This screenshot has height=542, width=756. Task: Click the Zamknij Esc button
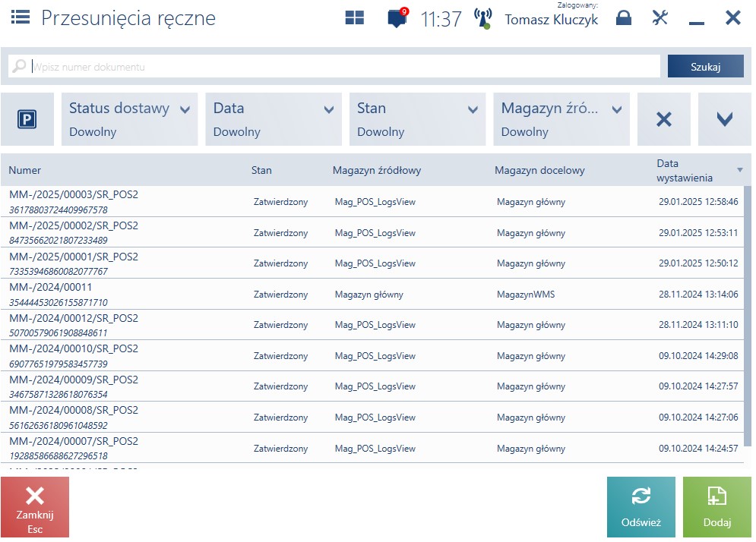point(35,507)
